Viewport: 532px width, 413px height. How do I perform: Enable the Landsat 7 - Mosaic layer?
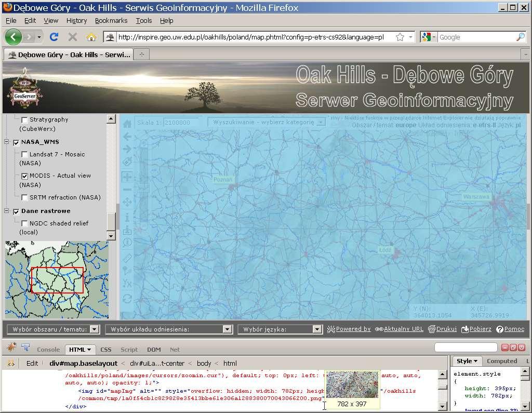click(24, 154)
